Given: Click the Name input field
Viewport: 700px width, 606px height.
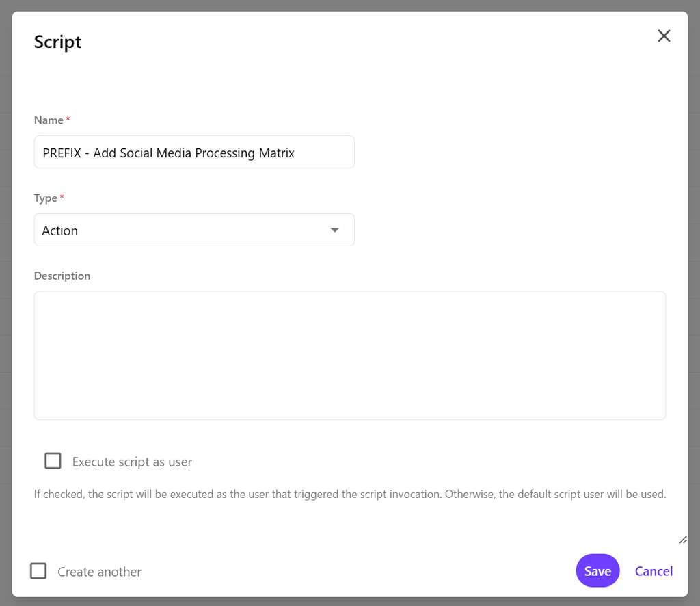Looking at the screenshot, I should coord(194,153).
